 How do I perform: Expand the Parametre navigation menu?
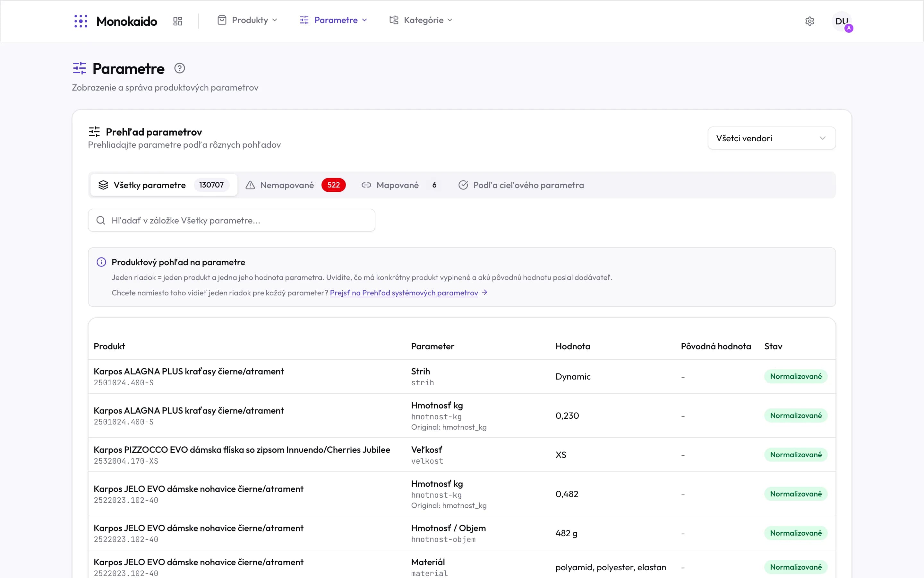tap(333, 20)
